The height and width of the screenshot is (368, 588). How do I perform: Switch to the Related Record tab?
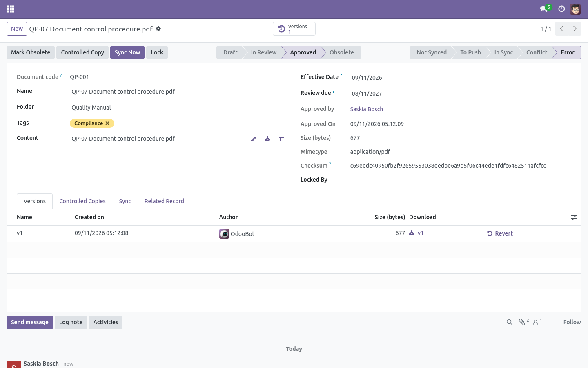click(x=164, y=201)
